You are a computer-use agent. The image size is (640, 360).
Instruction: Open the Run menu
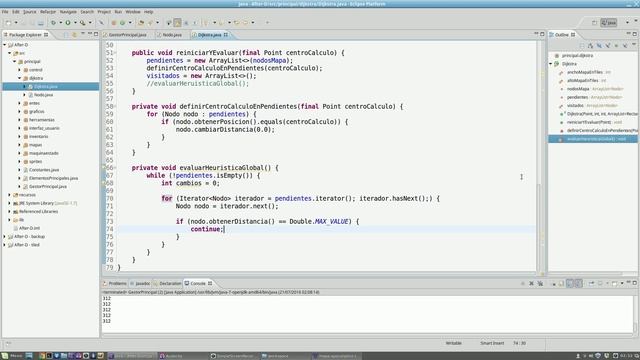(x=118, y=12)
